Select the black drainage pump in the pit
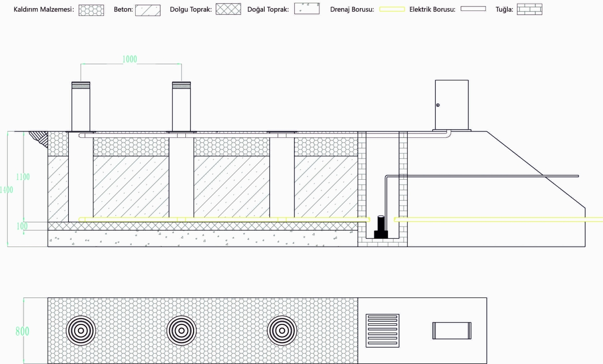This screenshot has width=603, height=364. (381, 228)
